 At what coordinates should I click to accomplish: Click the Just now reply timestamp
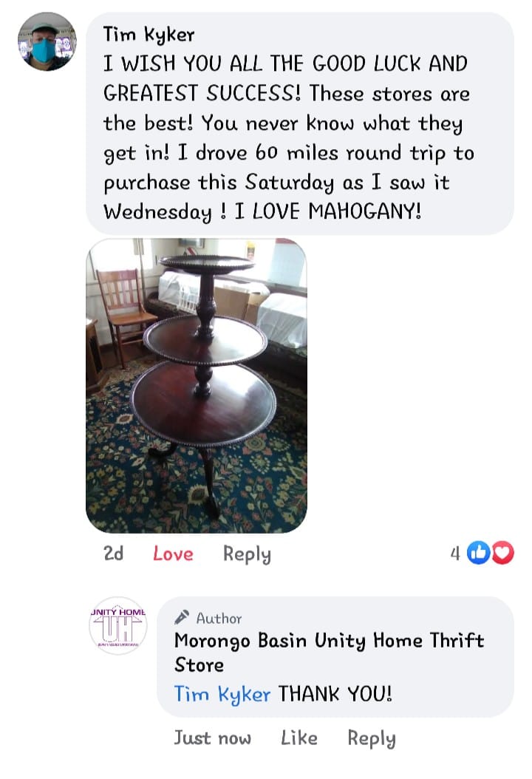[x=213, y=738]
